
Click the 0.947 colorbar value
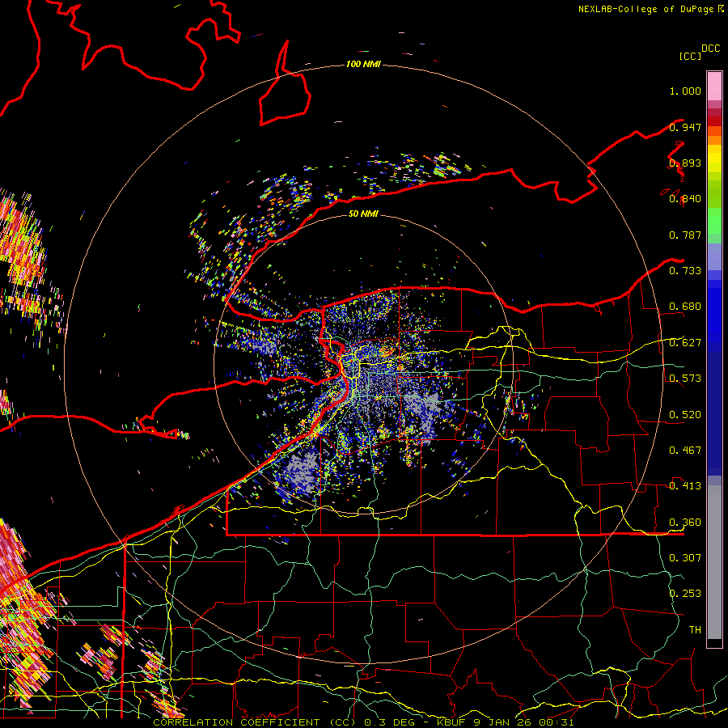click(x=685, y=127)
